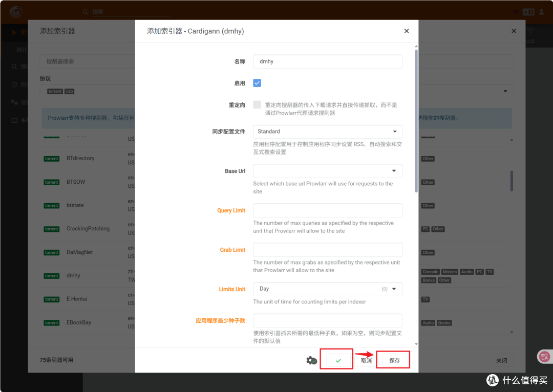
Task: Click the PC tag on CrackingPatching row
Action: click(426, 229)
